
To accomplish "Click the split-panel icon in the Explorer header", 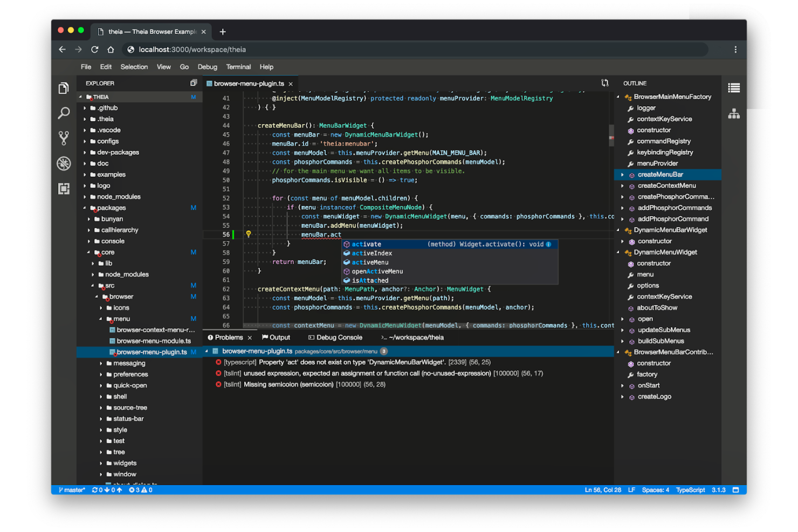I will pos(194,83).
